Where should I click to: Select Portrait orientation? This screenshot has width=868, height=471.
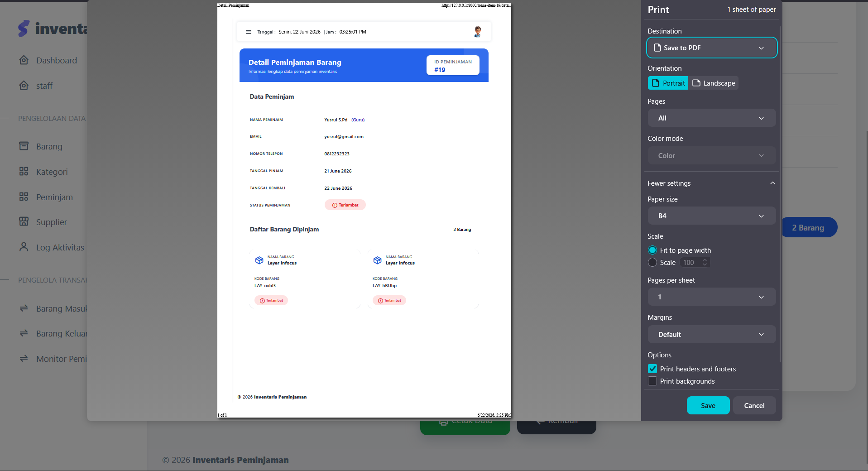pyautogui.click(x=668, y=83)
